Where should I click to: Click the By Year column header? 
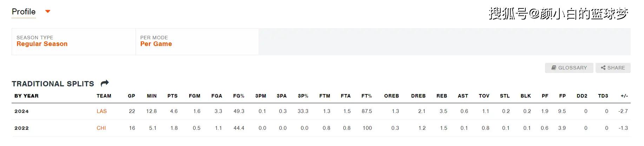pyautogui.click(x=26, y=96)
